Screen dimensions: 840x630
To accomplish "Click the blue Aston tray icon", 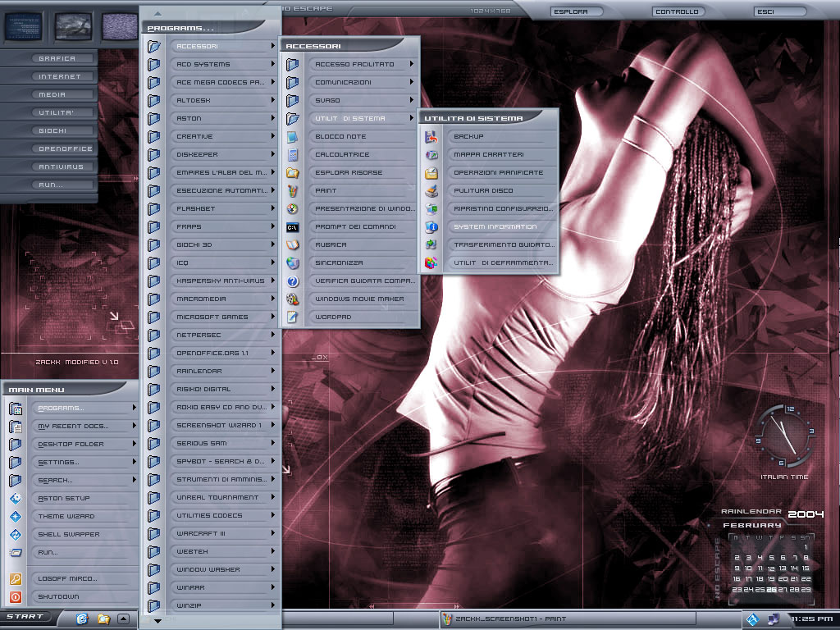I will pos(753,620).
